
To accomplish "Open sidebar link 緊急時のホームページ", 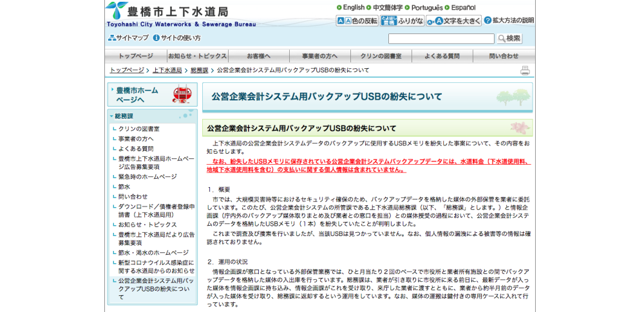I will pyautogui.click(x=147, y=176).
